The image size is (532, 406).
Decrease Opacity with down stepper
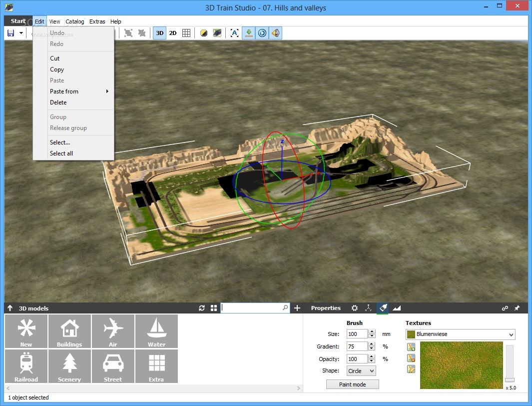pyautogui.click(x=372, y=361)
